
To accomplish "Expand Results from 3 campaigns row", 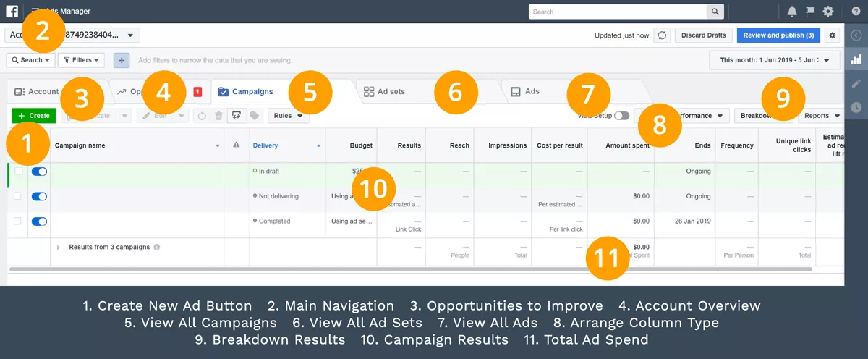I will [x=59, y=248].
